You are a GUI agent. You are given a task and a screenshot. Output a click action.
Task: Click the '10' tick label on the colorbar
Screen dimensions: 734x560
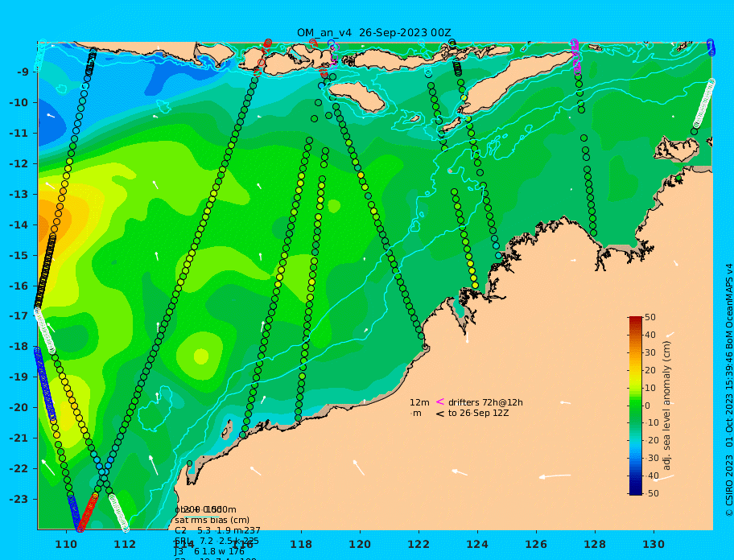coord(650,388)
